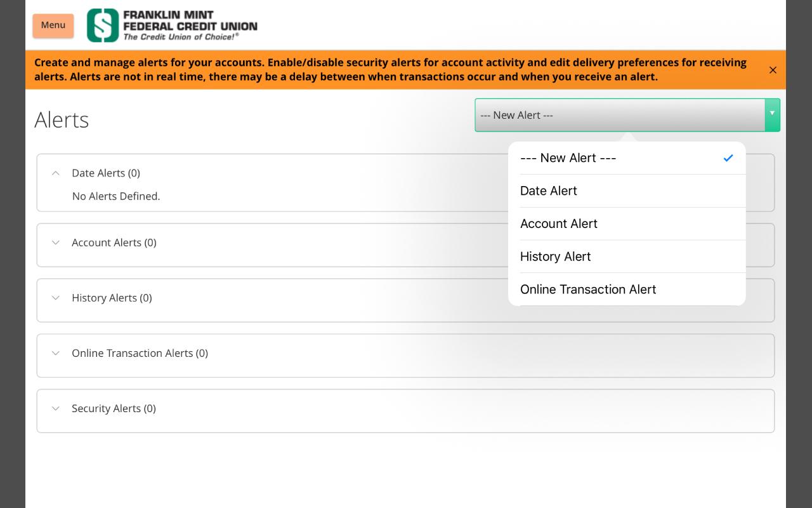This screenshot has width=812, height=508.
Task: Click the 'No Alerts Defined.' text
Action: [116, 196]
